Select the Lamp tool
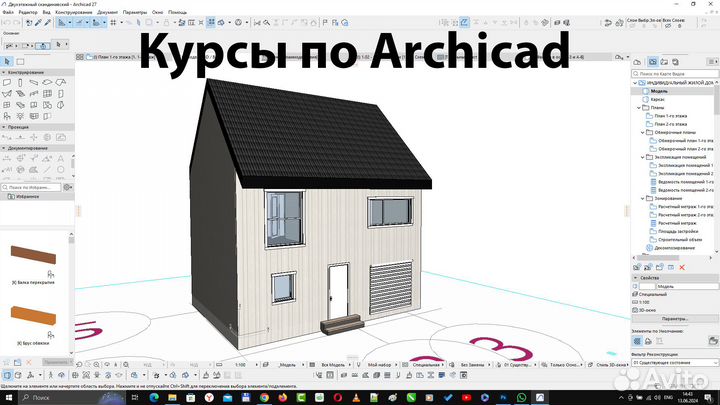Viewport: 720px width, 405px height. [20, 116]
